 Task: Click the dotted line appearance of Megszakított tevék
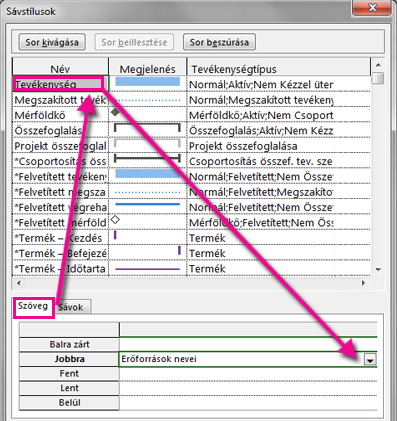pyautogui.click(x=147, y=100)
